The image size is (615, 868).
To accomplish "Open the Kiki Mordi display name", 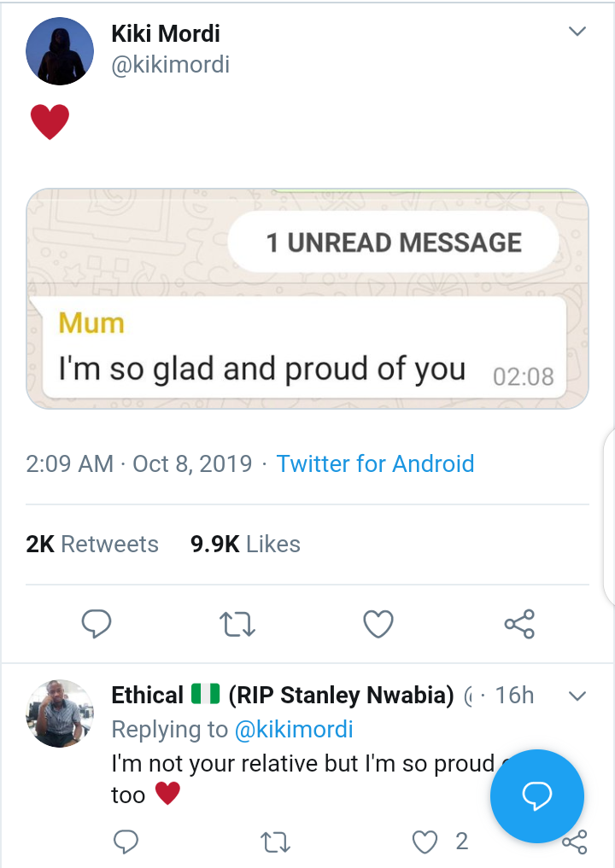I will pyautogui.click(x=166, y=34).
